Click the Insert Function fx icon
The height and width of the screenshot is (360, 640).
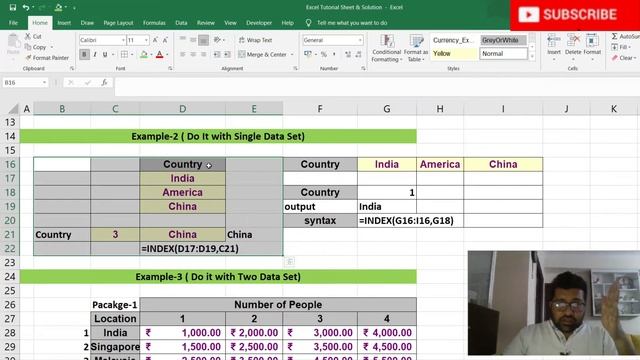(x=104, y=82)
